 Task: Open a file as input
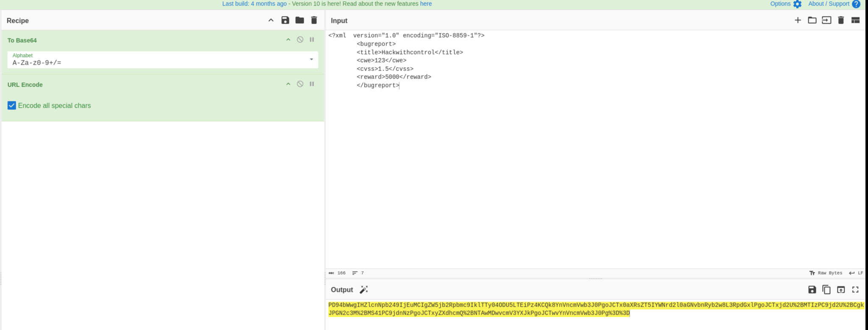pyautogui.click(x=812, y=20)
